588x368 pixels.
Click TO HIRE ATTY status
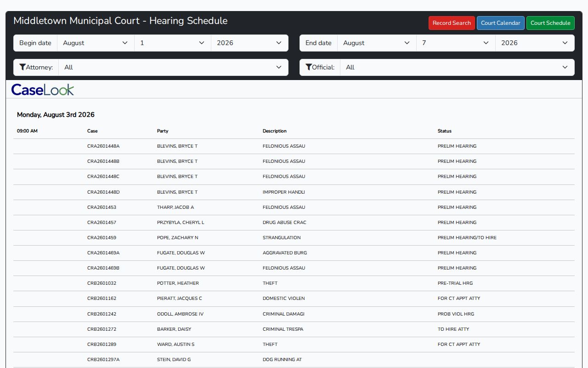(x=453, y=329)
